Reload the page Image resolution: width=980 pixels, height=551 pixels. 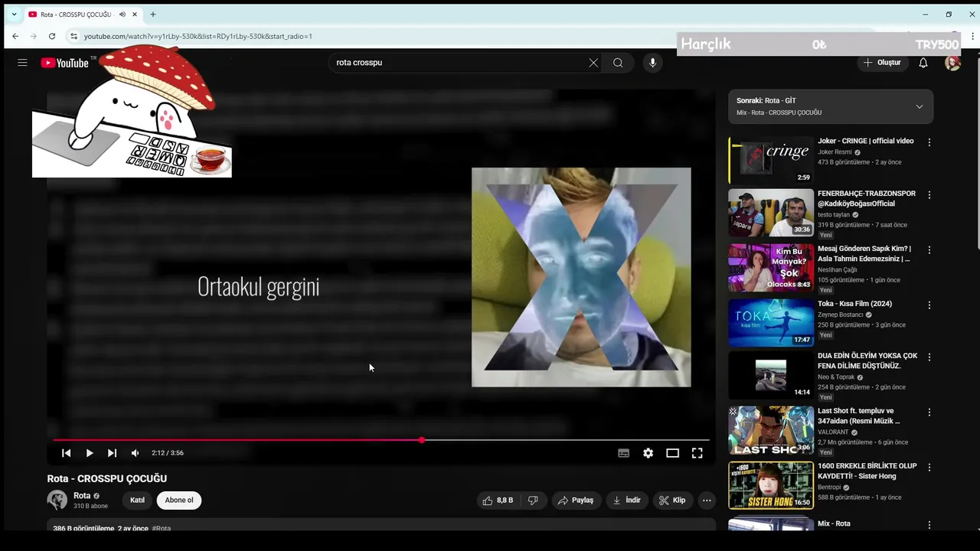coord(52,36)
